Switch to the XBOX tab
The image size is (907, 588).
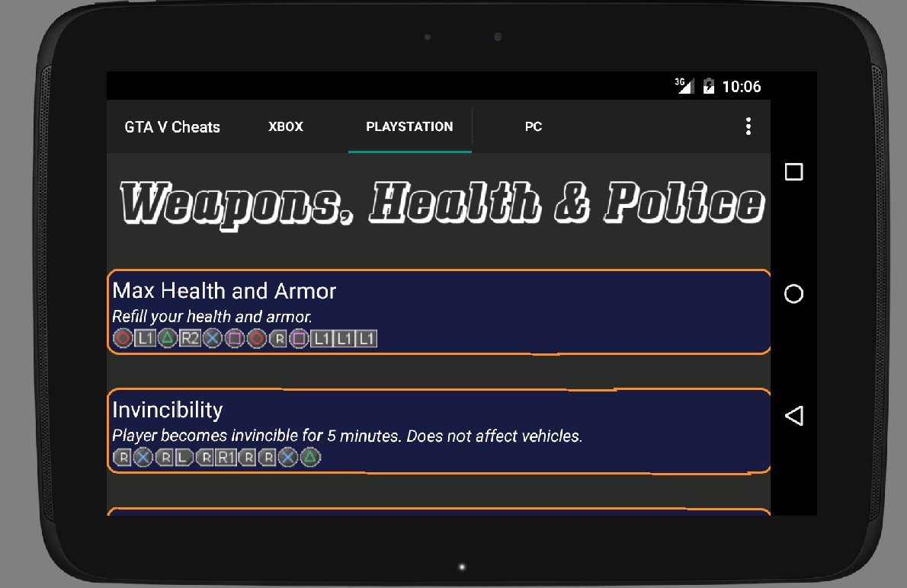tap(286, 126)
